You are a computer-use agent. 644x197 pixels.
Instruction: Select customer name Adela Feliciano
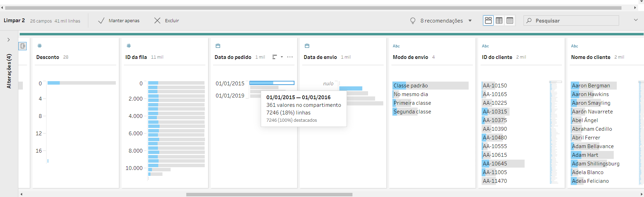(590, 181)
